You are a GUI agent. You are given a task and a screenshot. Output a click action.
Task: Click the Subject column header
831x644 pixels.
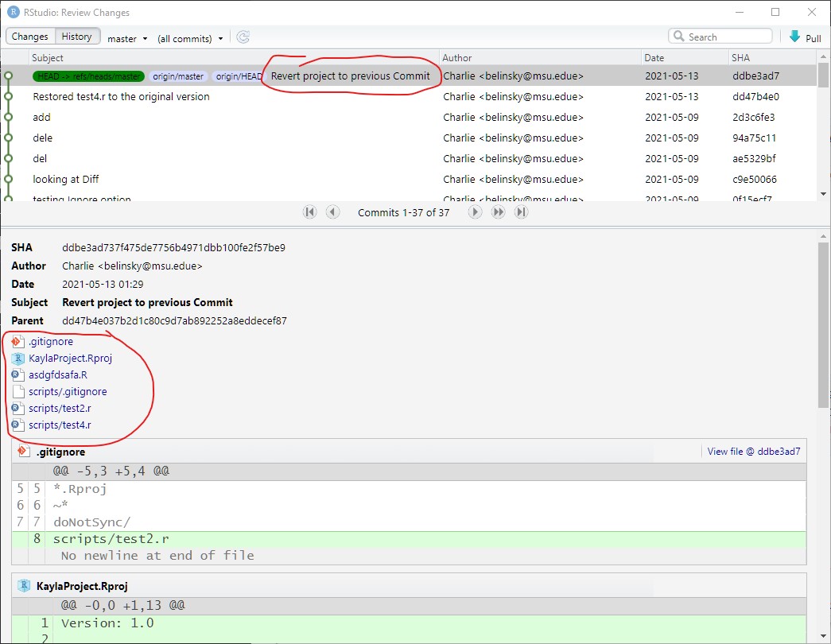[234, 58]
